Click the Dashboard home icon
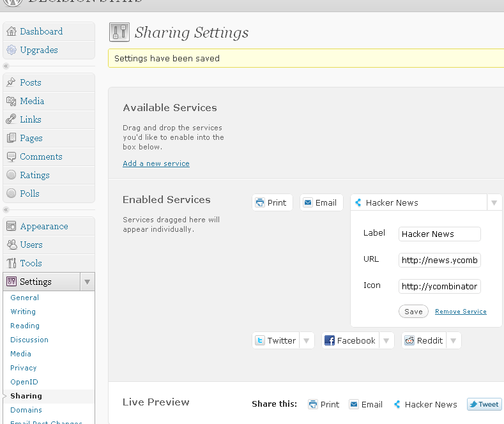This screenshot has width=504, height=424. pyautogui.click(x=11, y=31)
